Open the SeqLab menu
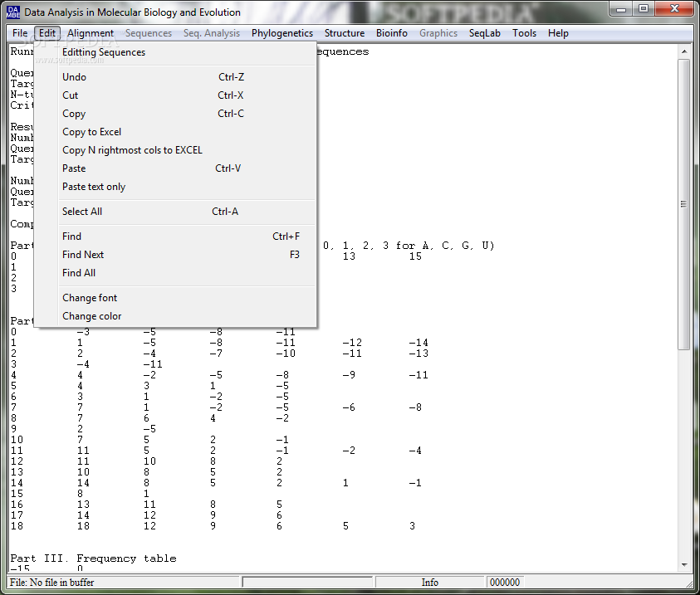This screenshot has width=700, height=595. coord(484,33)
